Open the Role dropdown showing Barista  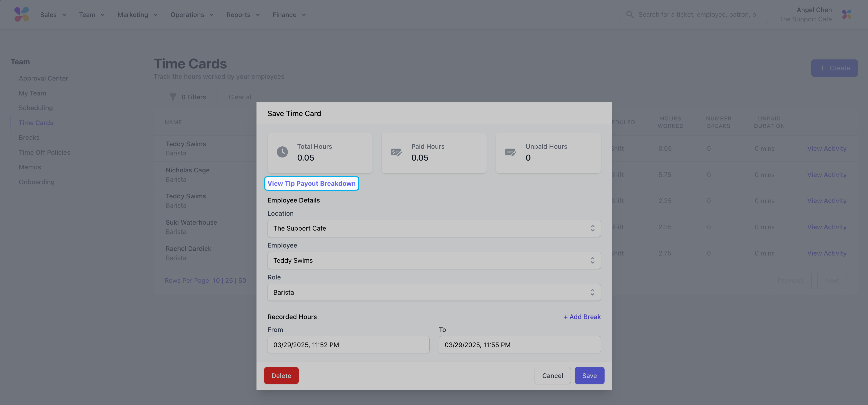click(434, 293)
